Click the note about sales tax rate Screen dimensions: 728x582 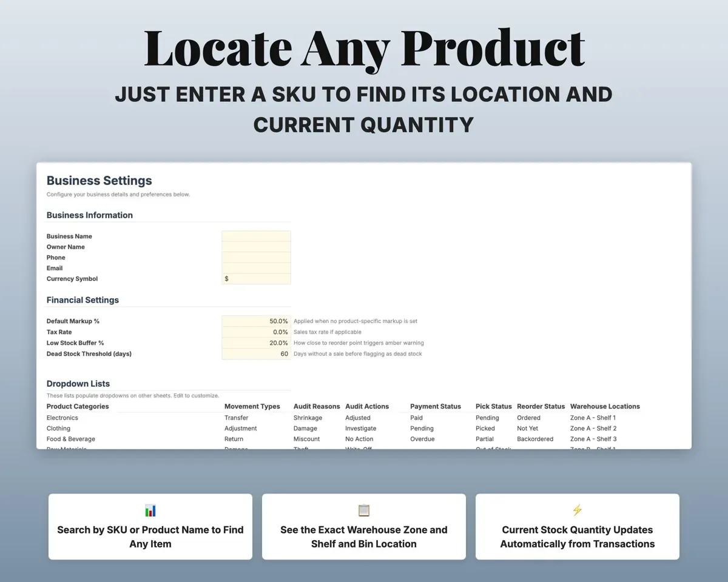point(328,332)
